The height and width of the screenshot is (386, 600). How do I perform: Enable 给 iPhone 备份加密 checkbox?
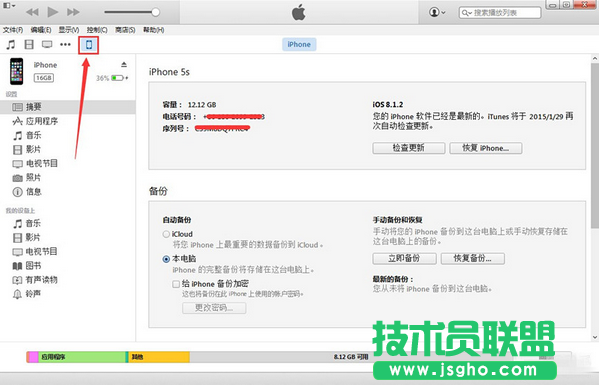pyautogui.click(x=176, y=284)
